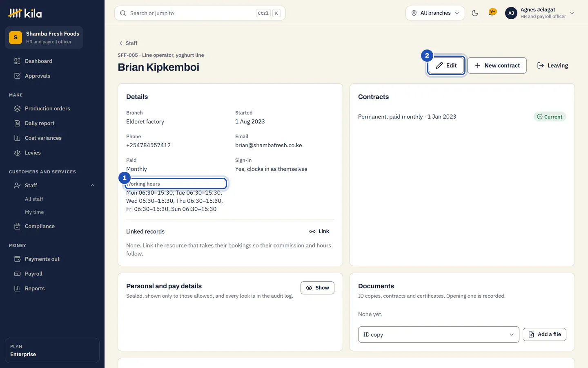Open the All branches dropdown
Image resolution: width=588 pixels, height=368 pixels.
click(435, 13)
